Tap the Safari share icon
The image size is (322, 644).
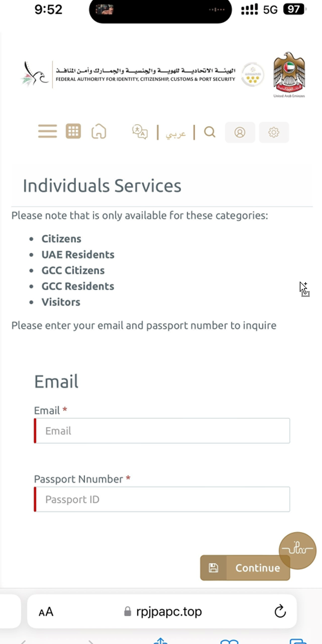pos(161,640)
